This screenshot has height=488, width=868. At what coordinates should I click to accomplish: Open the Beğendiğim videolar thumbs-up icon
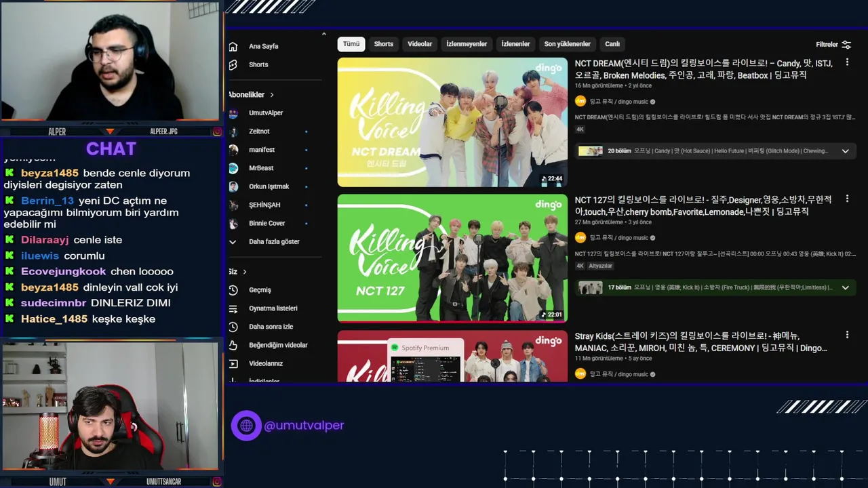click(x=233, y=345)
